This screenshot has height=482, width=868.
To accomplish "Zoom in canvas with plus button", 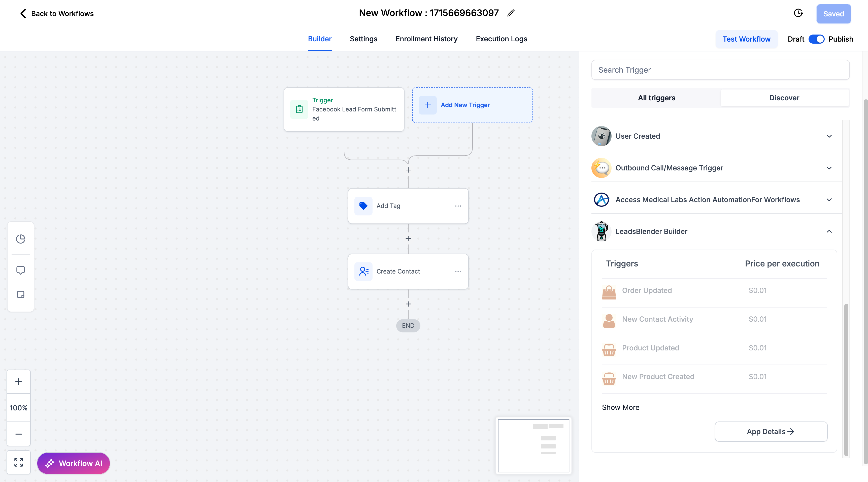I will click(19, 381).
